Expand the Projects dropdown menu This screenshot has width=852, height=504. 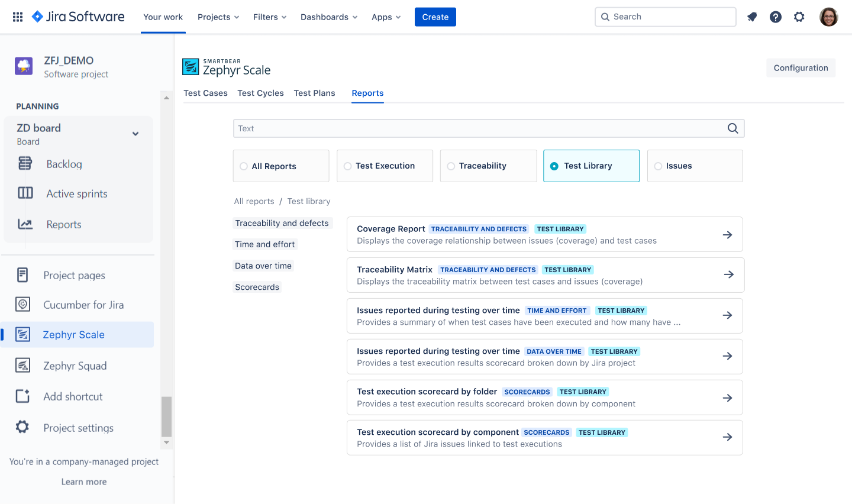[x=218, y=17]
